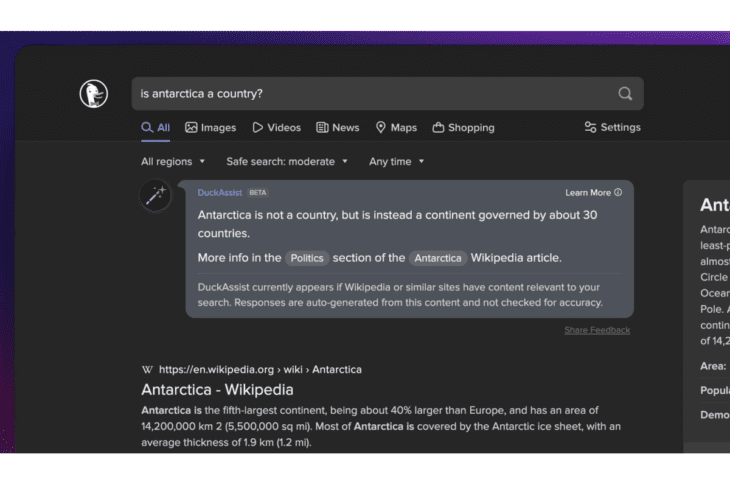
Task: Click the DuckAssist answer text about 30 countries
Action: (x=397, y=224)
